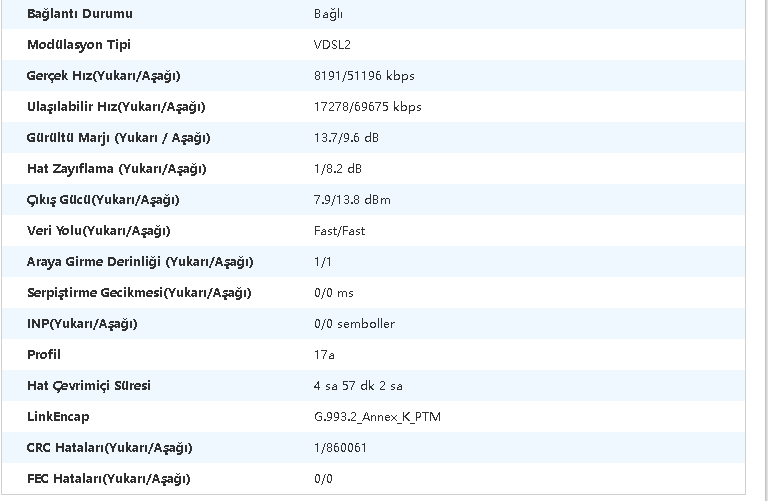Click the '0/0 ms' delay value
Screen dimensions: 768x501
(334, 293)
